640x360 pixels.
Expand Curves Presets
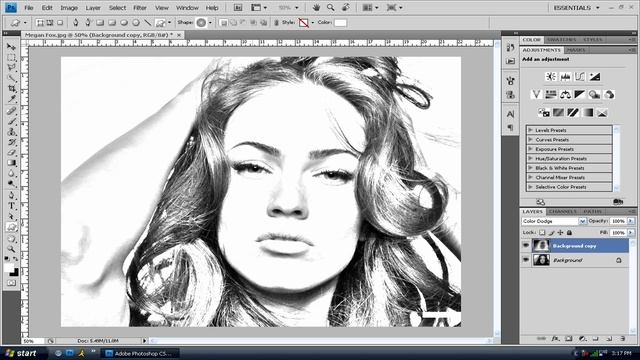point(531,140)
